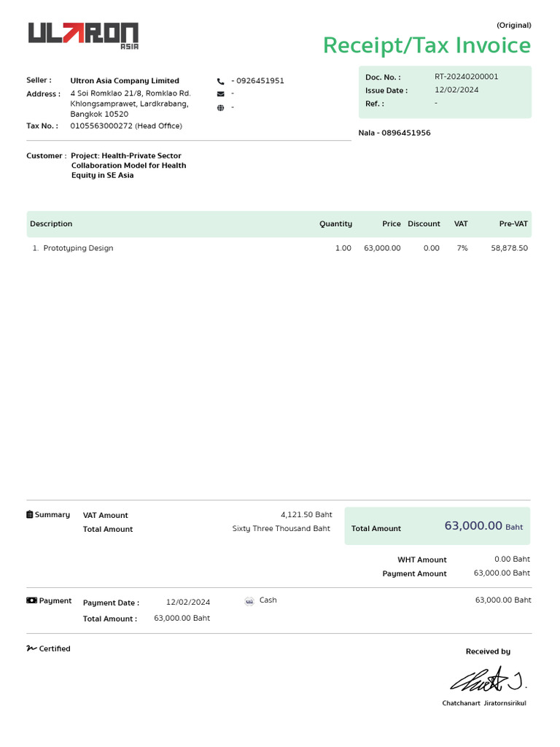Click the issue date 12/02/2024
The image size is (560, 747).
point(456,90)
